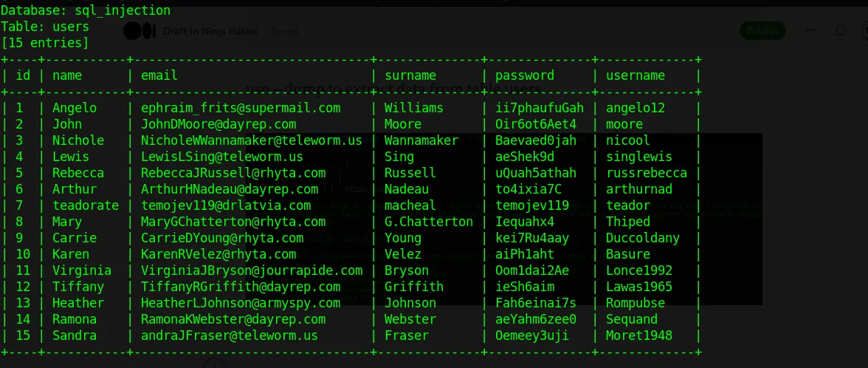Click the 'Database: sql_injection' line
This screenshot has width=868, height=368.
[86, 11]
